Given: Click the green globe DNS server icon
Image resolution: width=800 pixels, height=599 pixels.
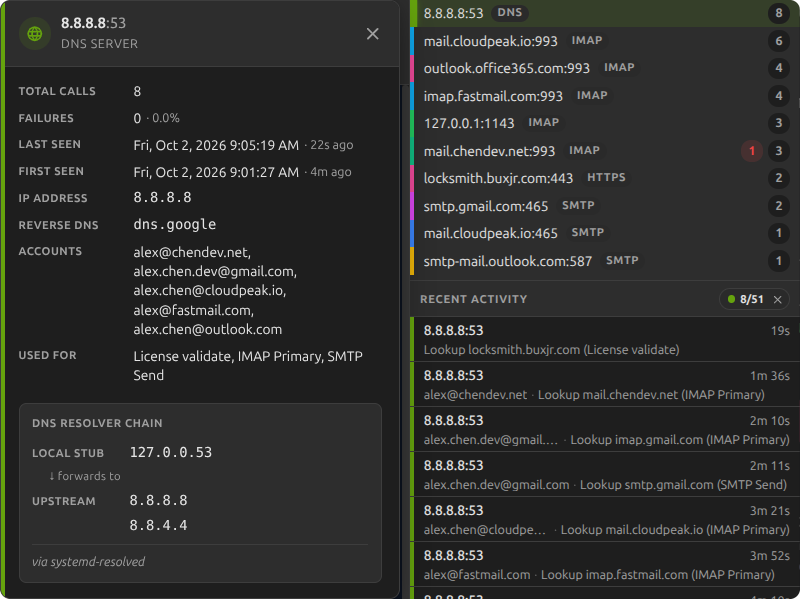Looking at the screenshot, I should [35, 34].
